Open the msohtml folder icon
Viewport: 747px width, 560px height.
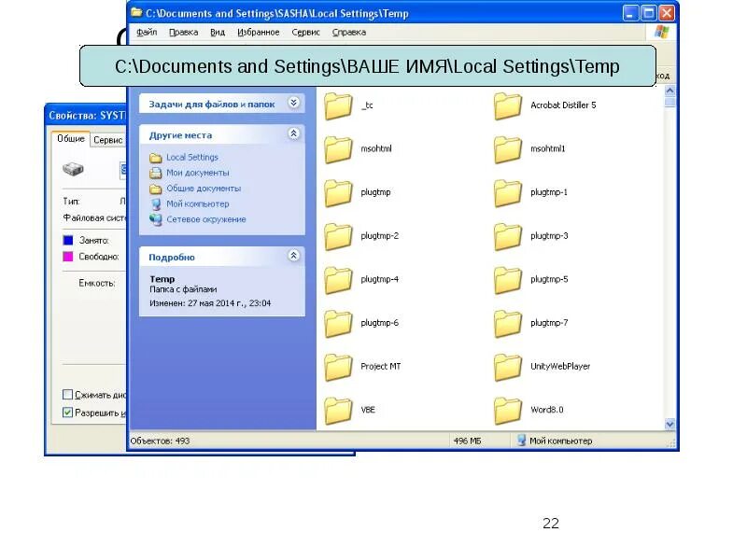pos(338,149)
